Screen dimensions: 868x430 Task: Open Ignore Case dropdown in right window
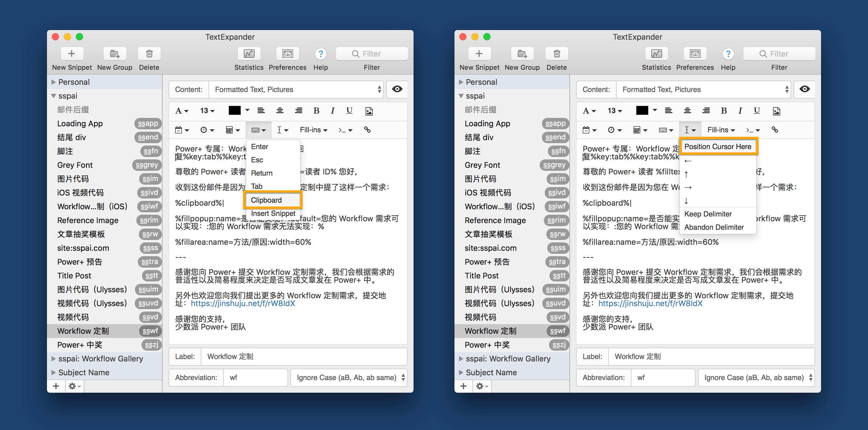coord(756,377)
